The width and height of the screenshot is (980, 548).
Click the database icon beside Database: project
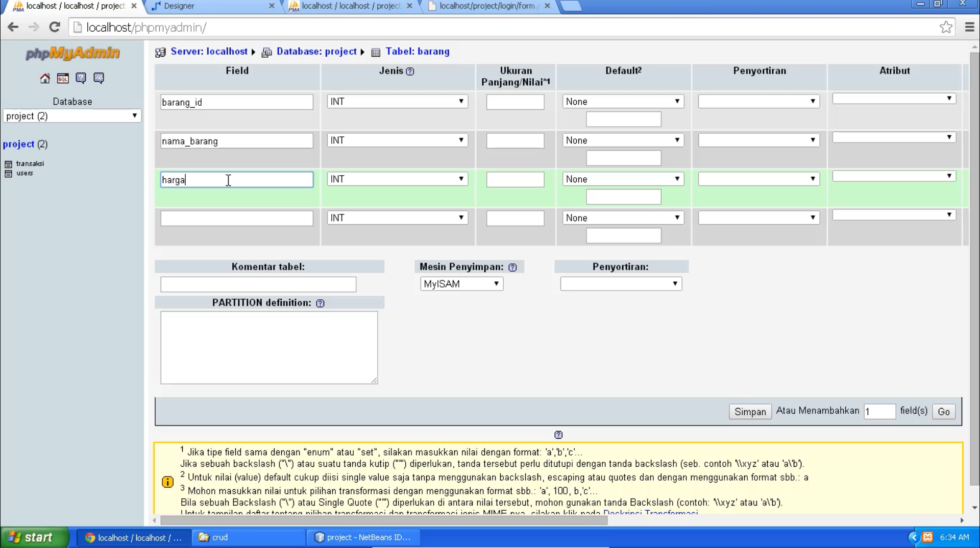(266, 52)
